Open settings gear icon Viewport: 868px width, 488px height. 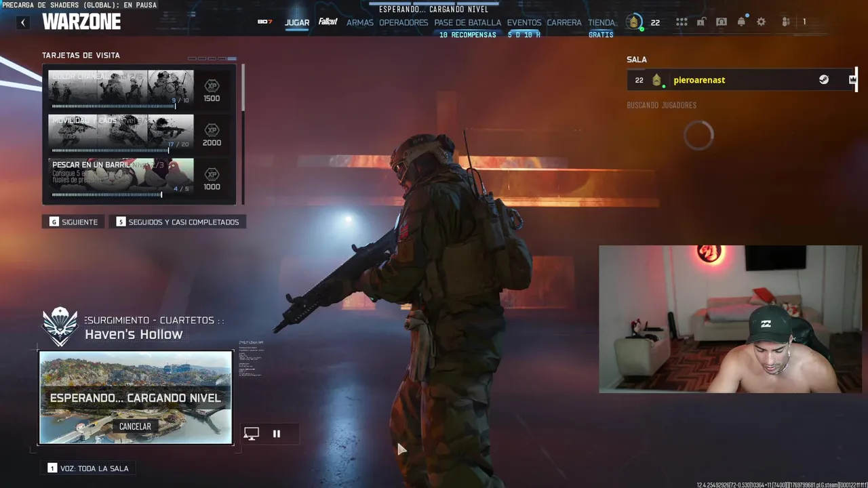[x=762, y=22]
